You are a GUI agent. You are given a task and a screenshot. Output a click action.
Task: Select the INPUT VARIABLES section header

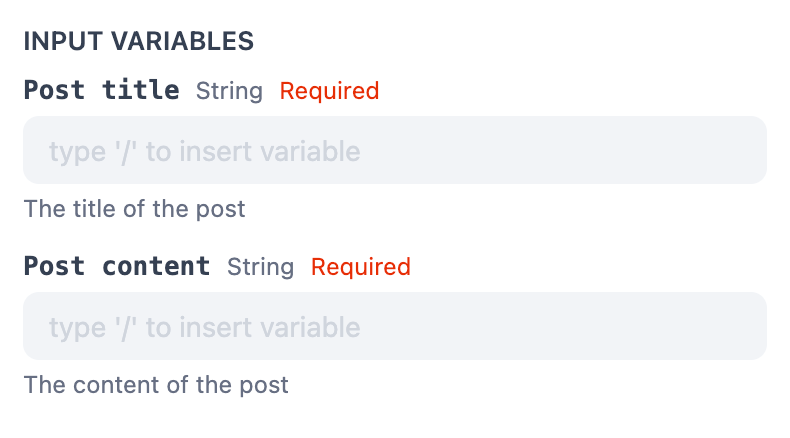pos(138,42)
